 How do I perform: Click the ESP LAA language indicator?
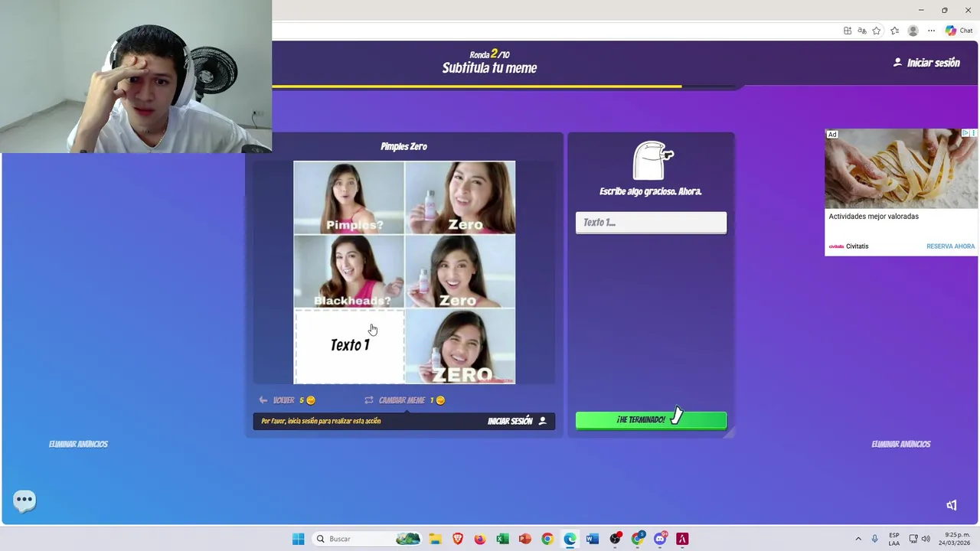point(894,539)
